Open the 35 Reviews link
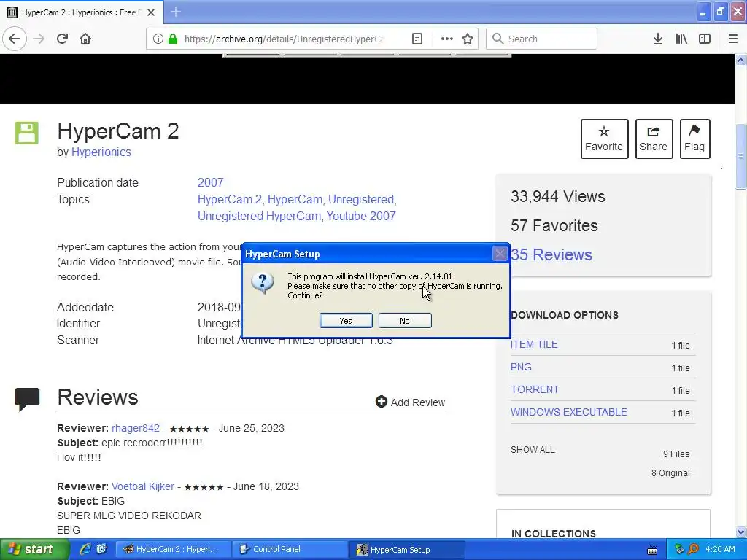The image size is (747, 560). click(x=551, y=254)
